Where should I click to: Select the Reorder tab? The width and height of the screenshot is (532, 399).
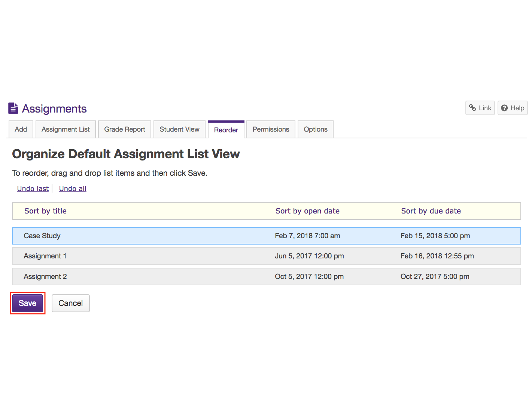[x=226, y=130]
